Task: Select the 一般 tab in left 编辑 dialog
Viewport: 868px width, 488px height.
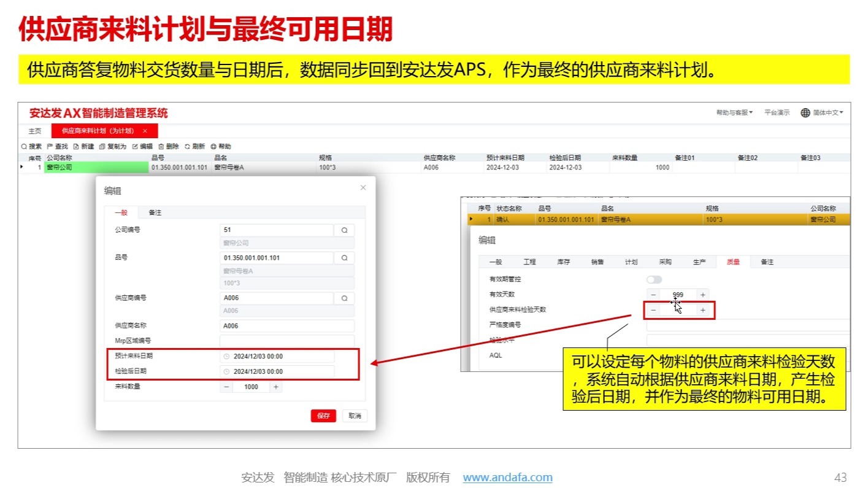Action: tap(121, 212)
